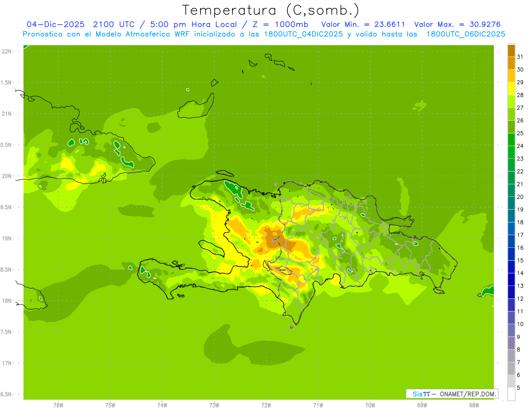Viewport: 532px width, 411px height.
Task: Click the date text '04-Dic-2025'
Action: click(56, 24)
